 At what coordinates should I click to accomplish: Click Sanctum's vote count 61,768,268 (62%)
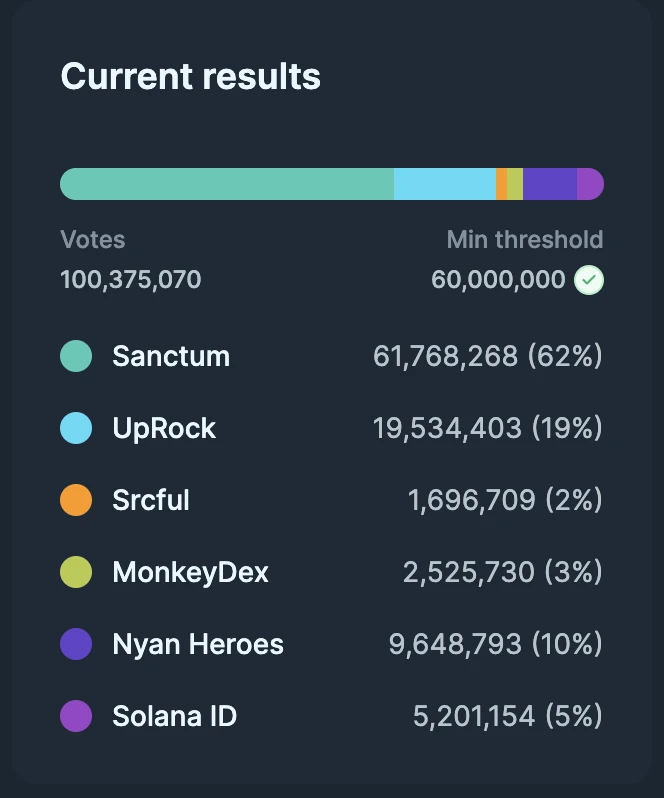[x=487, y=356]
